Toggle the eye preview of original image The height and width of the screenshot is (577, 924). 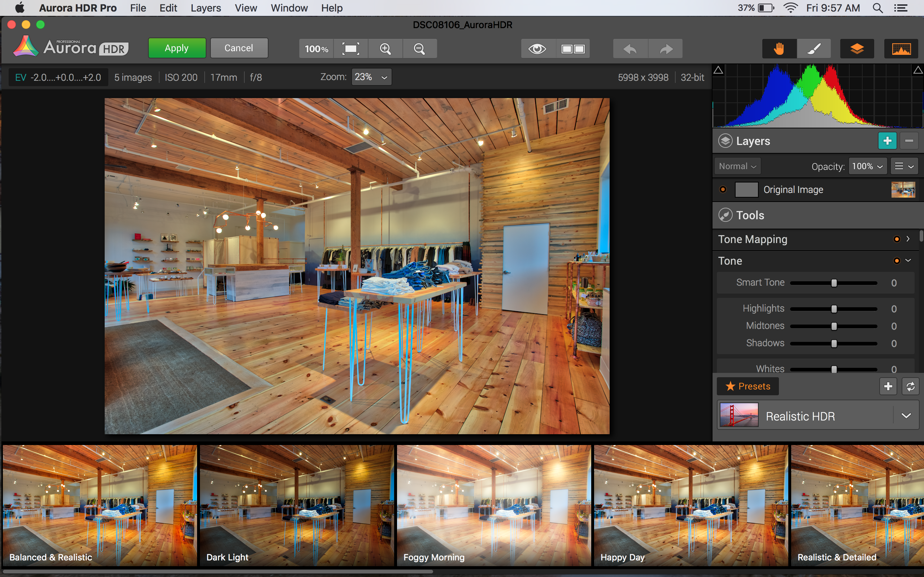coord(537,49)
